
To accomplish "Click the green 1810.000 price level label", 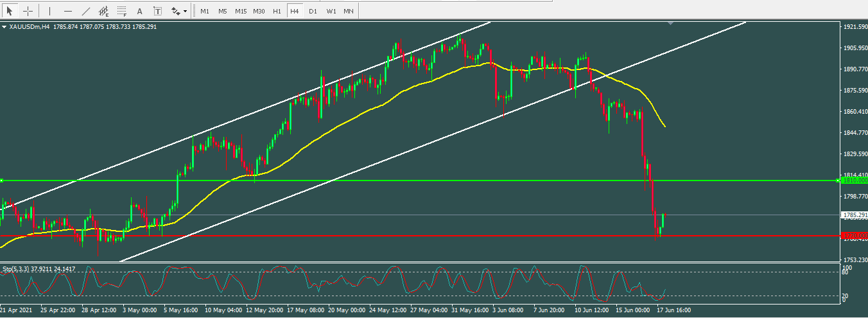I will (854, 181).
